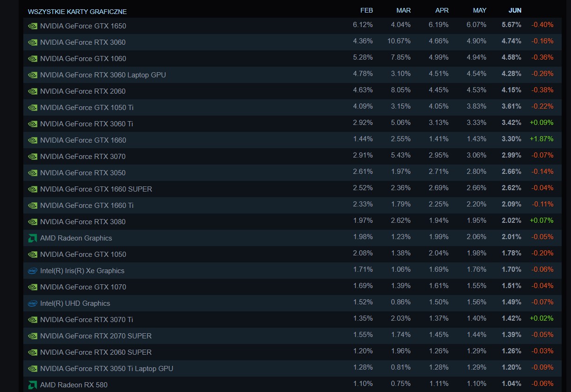This screenshot has height=392, width=571.
Task: Click the FEB column header
Action: (367, 10)
